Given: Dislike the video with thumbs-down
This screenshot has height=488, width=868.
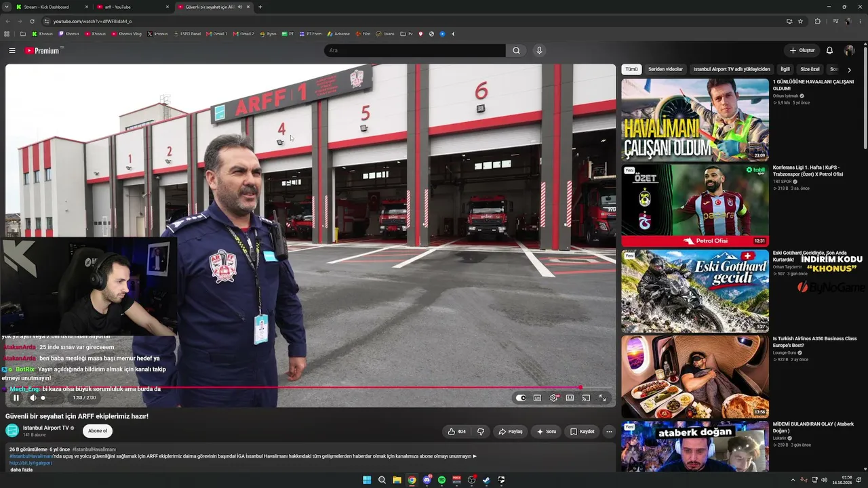Looking at the screenshot, I should [481, 432].
